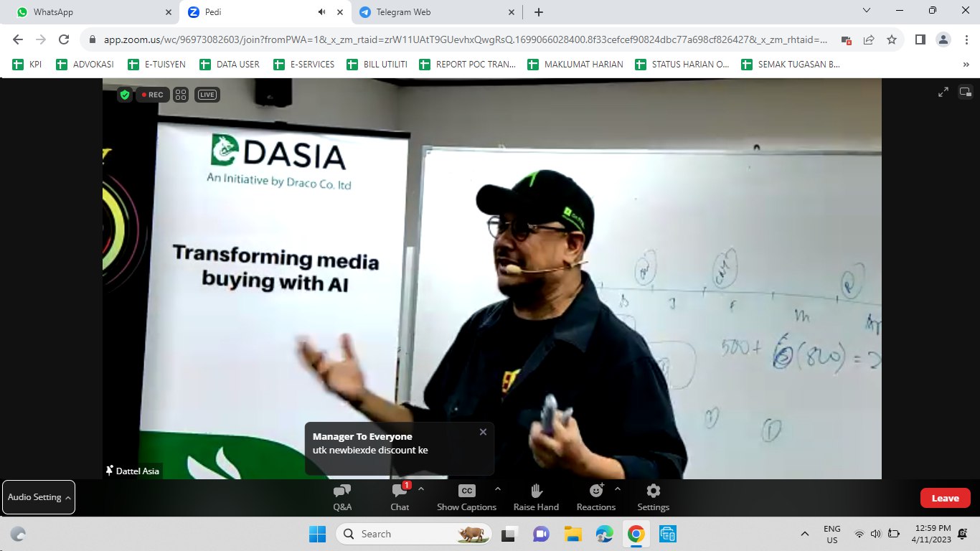Click the address bar URL
980x551 pixels.
[x=466, y=40]
